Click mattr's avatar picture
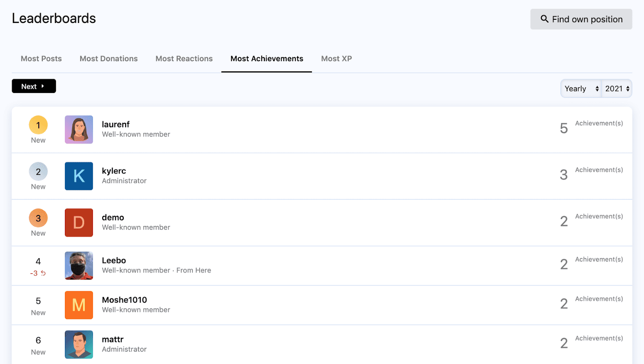The height and width of the screenshot is (364, 644). tap(79, 344)
